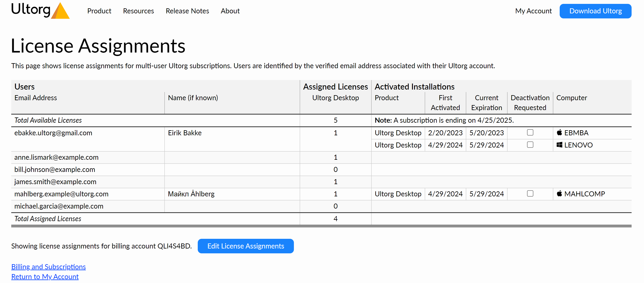
Task: Click the Apple icon beside MAHLCOMP
Action: point(559,193)
